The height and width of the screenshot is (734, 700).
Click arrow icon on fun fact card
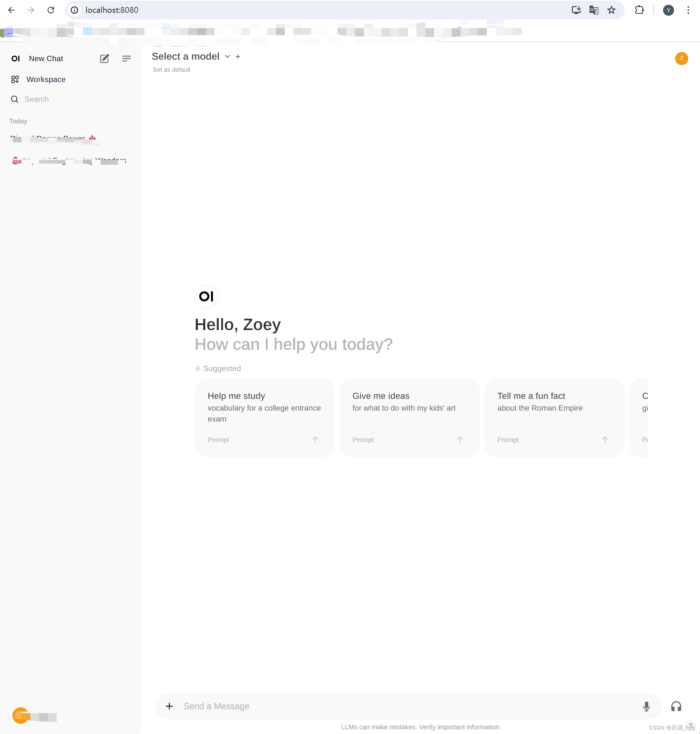pyautogui.click(x=605, y=440)
